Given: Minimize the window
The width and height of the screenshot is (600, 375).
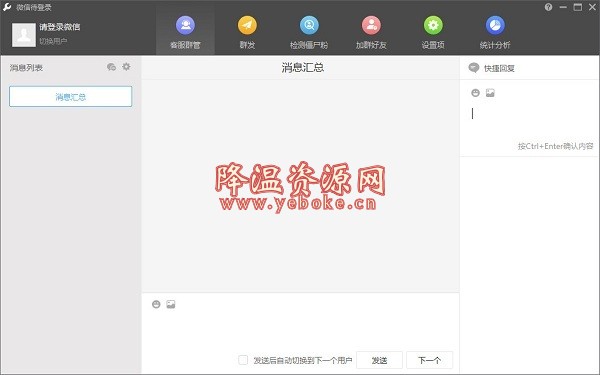Looking at the screenshot, I should (563, 7).
